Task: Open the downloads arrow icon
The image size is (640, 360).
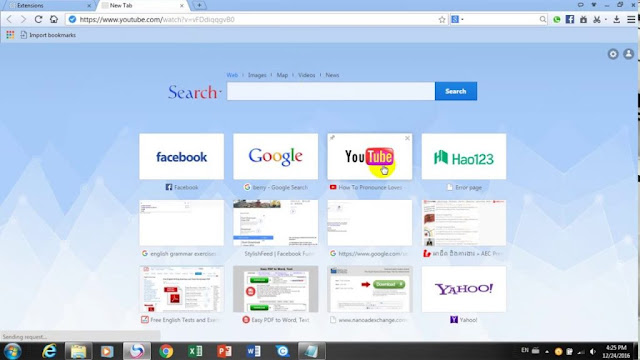Action: [x=617, y=19]
